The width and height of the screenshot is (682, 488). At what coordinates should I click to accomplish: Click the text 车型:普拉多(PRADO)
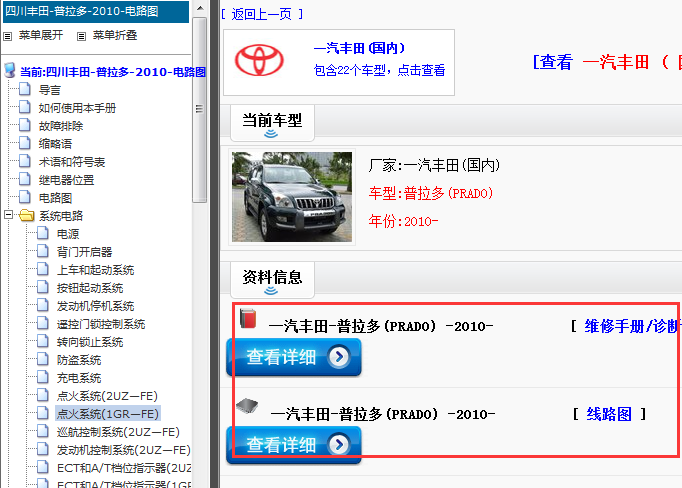click(431, 193)
